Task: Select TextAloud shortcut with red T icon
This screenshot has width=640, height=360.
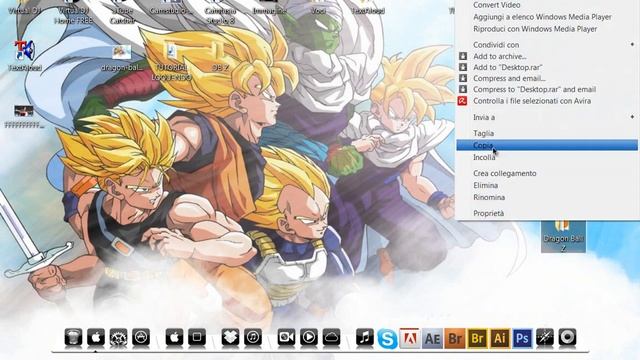Action: point(24,56)
